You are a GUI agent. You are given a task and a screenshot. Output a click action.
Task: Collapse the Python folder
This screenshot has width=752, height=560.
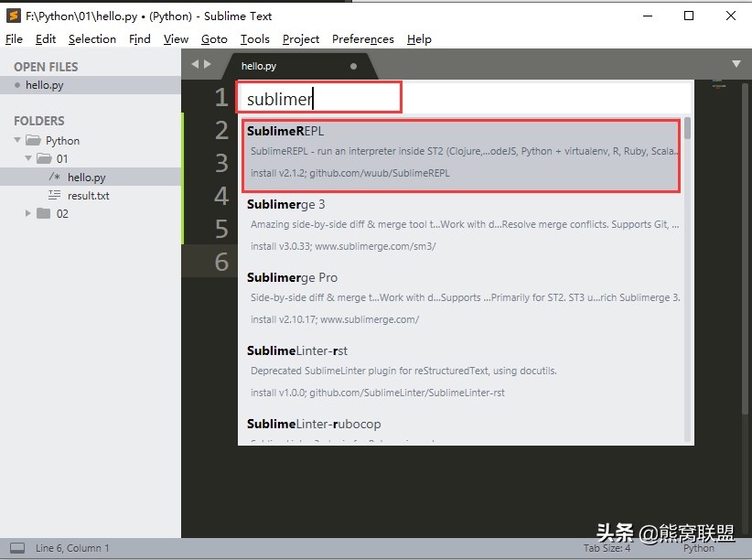tap(17, 140)
